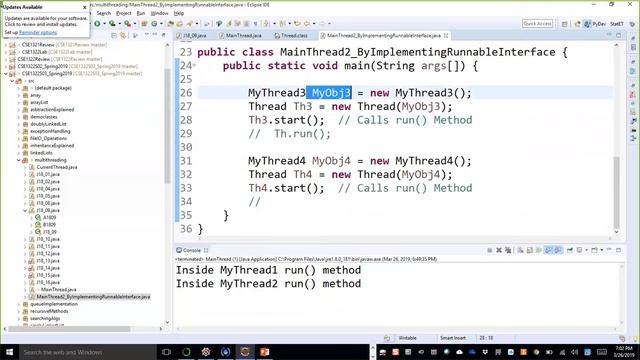This screenshot has height=360, width=640.
Task: Click Remove All Terminated Launches in Console
Action: 508,250
